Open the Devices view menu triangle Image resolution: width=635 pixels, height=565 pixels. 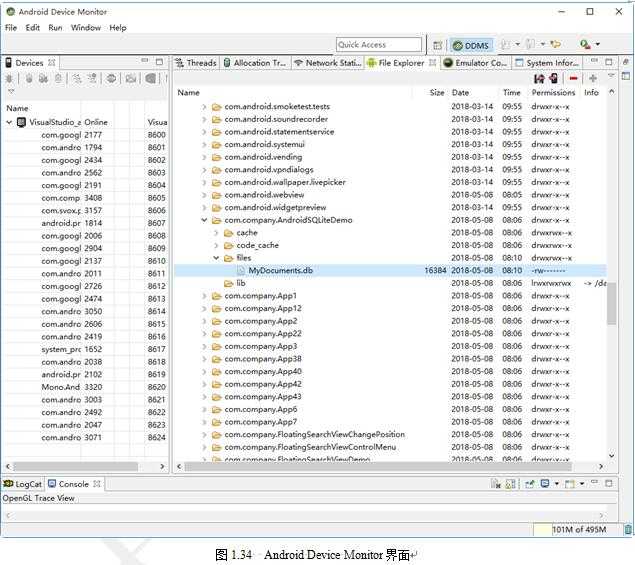(x=11, y=92)
